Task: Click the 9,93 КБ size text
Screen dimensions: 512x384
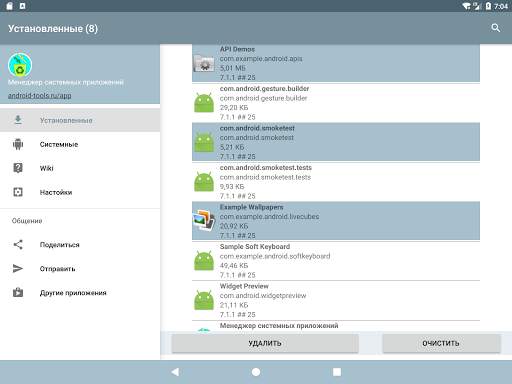Action: [232, 187]
